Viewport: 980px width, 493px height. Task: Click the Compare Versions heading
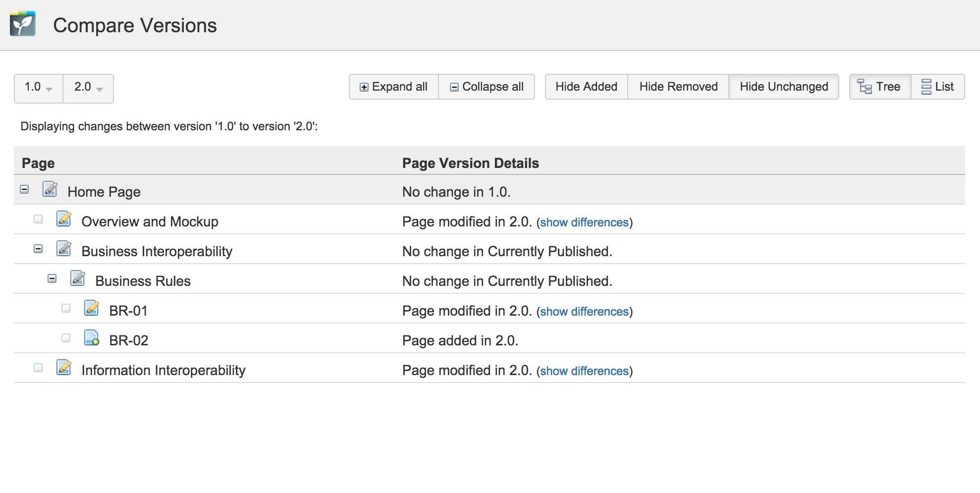pyautogui.click(x=135, y=25)
